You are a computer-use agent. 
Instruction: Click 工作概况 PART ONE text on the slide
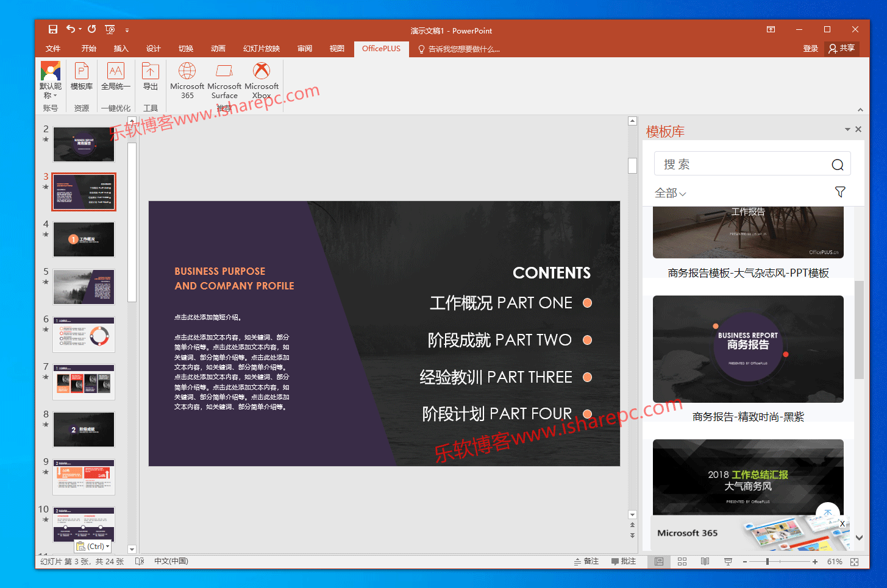click(x=501, y=303)
